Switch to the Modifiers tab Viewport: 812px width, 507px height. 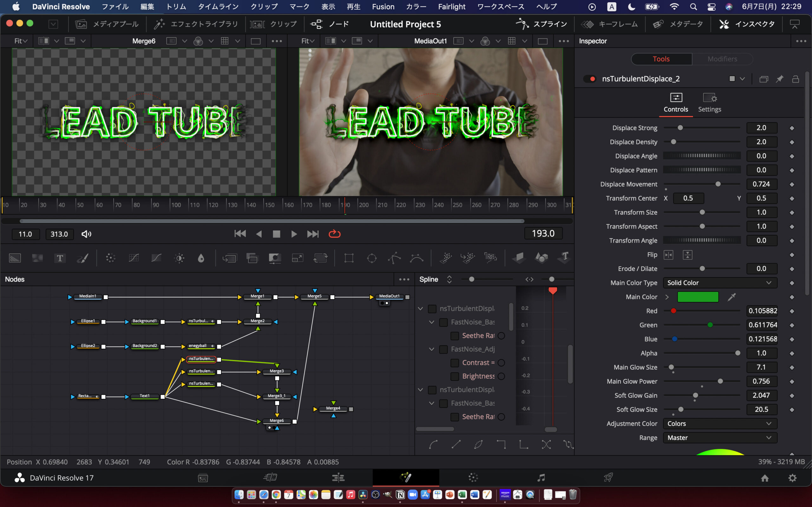tap(722, 59)
